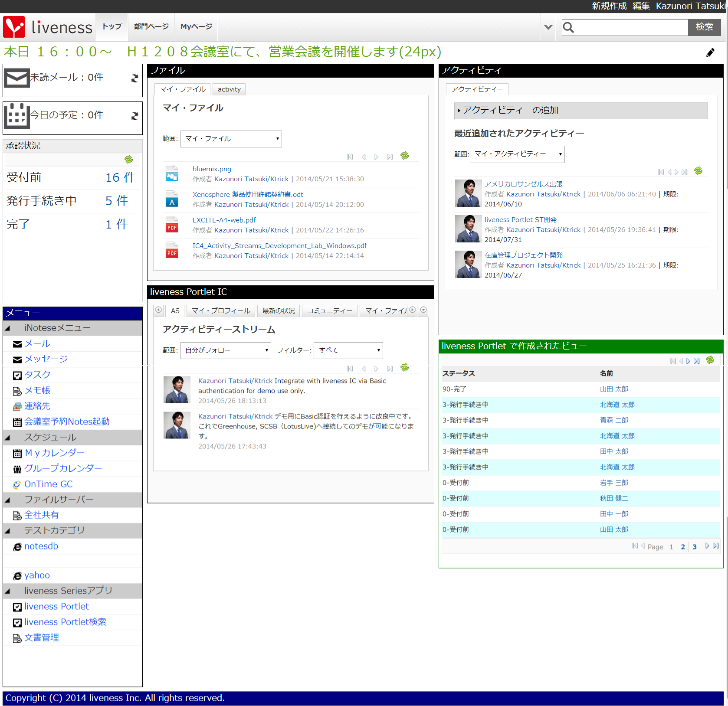The width and height of the screenshot is (728, 706).
Task: Refresh the approval status panel
Action: (129, 160)
